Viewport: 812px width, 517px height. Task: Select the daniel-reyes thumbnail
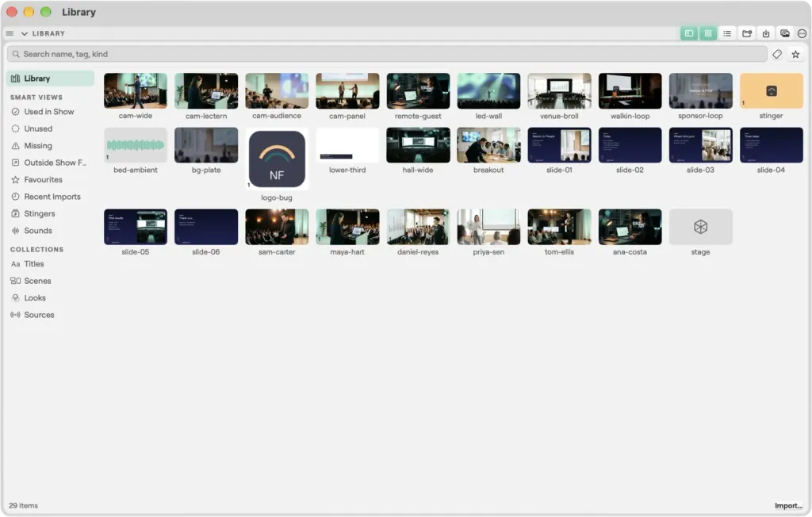pyautogui.click(x=418, y=227)
